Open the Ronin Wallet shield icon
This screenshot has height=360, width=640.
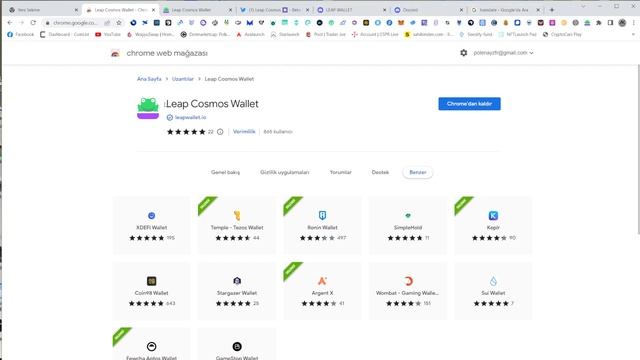[x=322, y=216]
